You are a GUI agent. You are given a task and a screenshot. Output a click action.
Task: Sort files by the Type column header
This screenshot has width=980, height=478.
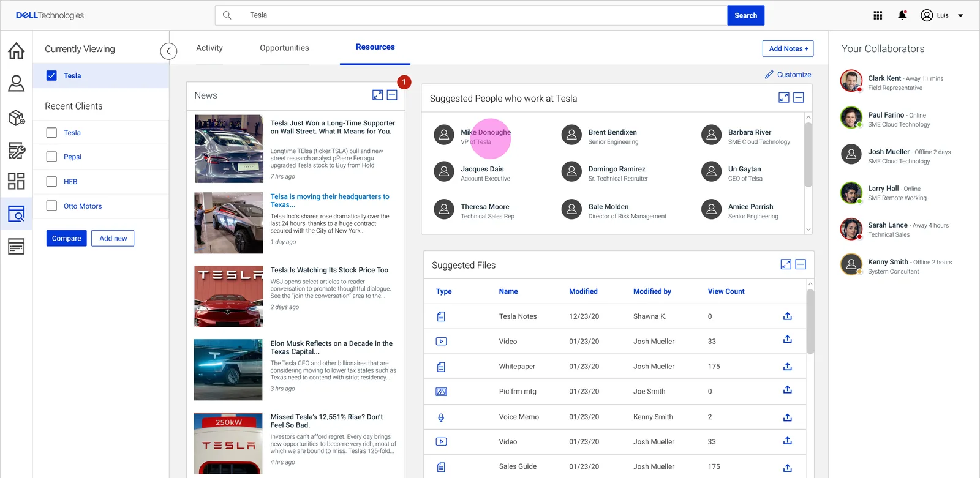coord(444,291)
